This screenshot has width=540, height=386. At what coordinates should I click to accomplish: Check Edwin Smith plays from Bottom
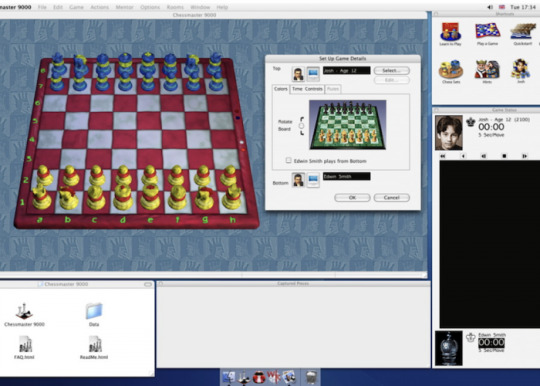click(289, 160)
